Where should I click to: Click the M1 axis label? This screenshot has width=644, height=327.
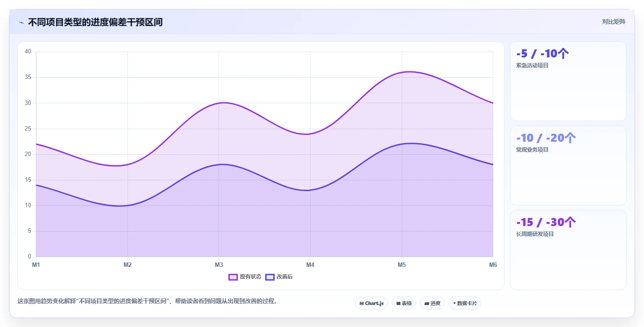click(x=36, y=265)
